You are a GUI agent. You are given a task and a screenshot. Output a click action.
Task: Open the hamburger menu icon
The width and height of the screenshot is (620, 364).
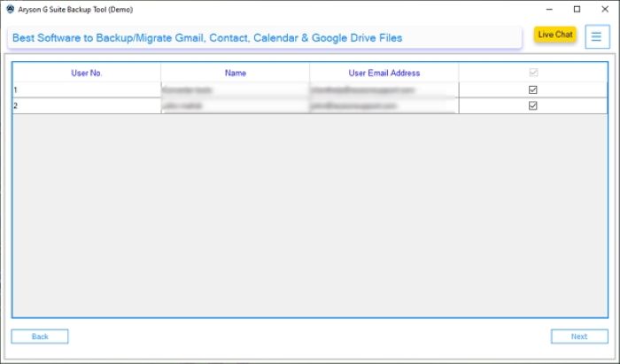tap(597, 37)
